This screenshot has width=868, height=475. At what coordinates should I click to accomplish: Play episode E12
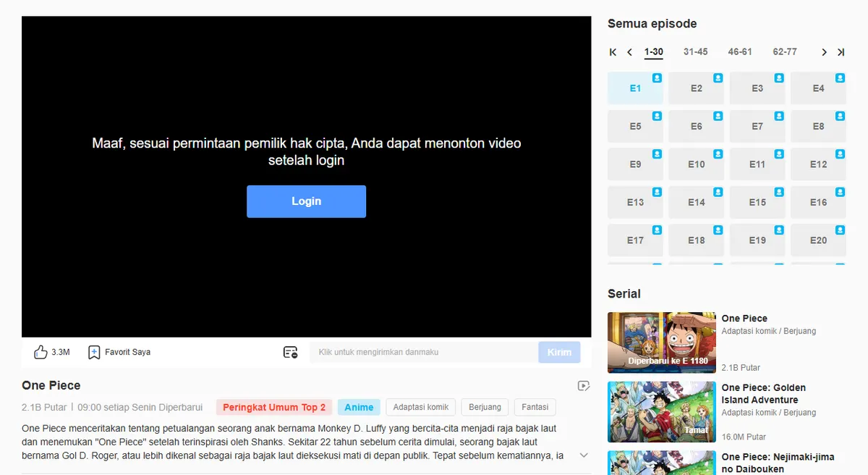click(x=818, y=164)
